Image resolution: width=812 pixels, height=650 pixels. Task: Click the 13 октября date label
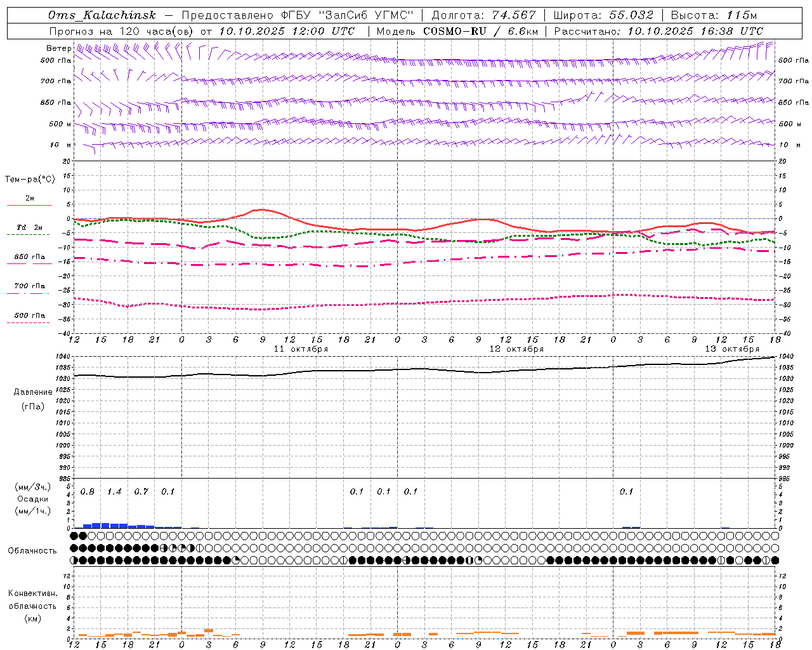732,349
